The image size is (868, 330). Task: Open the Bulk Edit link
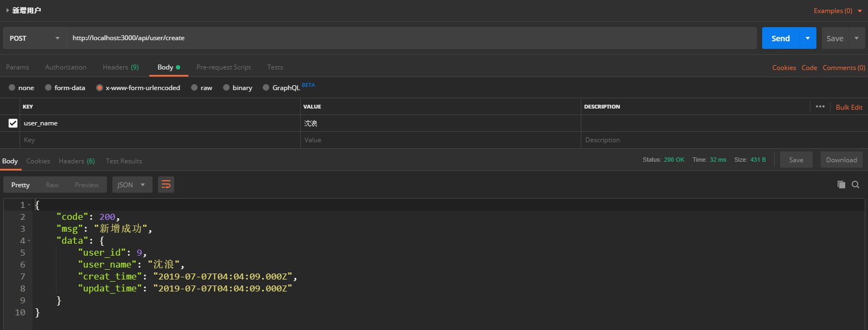coord(849,107)
